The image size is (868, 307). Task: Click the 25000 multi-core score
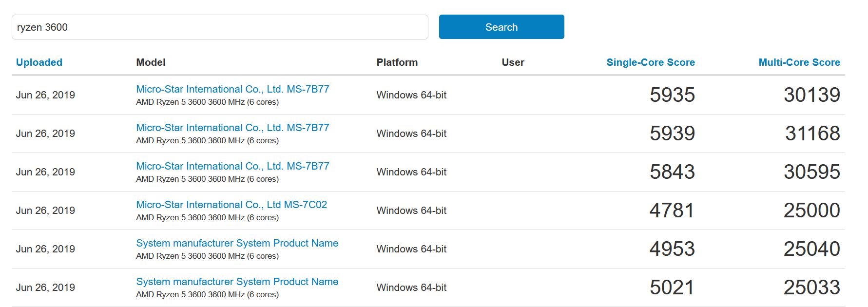[811, 211]
